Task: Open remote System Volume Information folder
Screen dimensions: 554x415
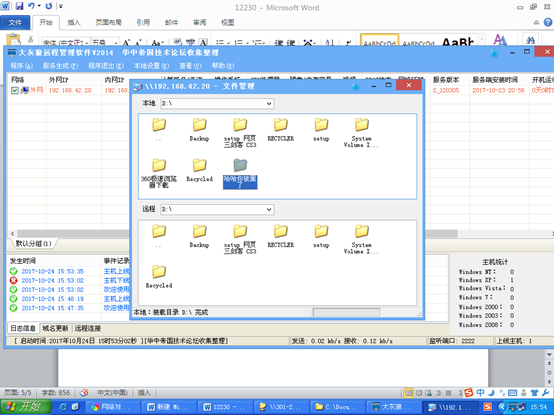Action: [361, 239]
